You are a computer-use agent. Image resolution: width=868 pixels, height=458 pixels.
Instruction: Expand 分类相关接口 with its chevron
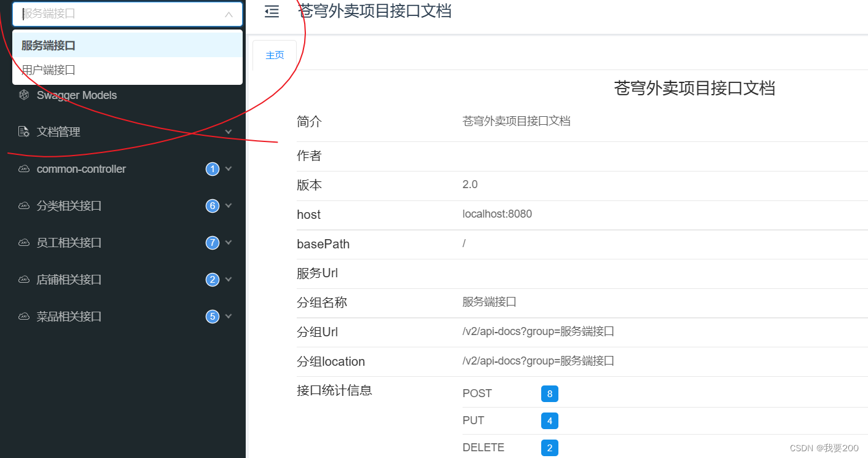pyautogui.click(x=229, y=206)
